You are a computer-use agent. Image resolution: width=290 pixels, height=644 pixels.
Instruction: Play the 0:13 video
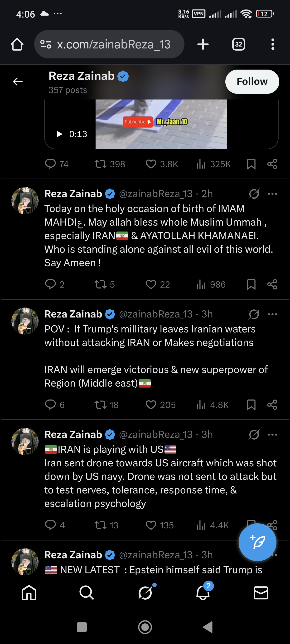click(60, 134)
